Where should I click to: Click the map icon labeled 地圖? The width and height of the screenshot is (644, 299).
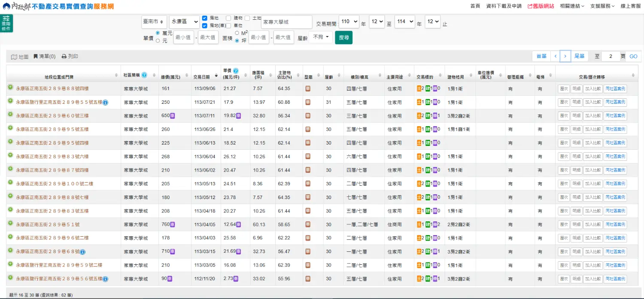pos(20,57)
